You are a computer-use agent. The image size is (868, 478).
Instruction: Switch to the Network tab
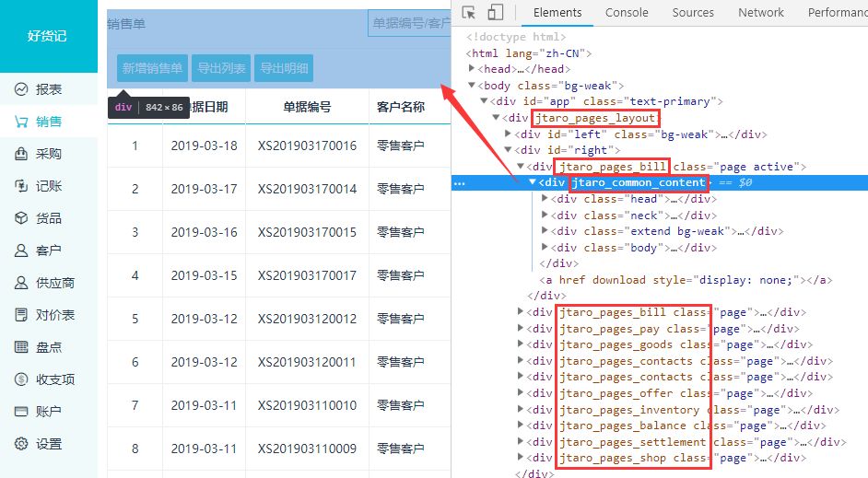coord(761,12)
